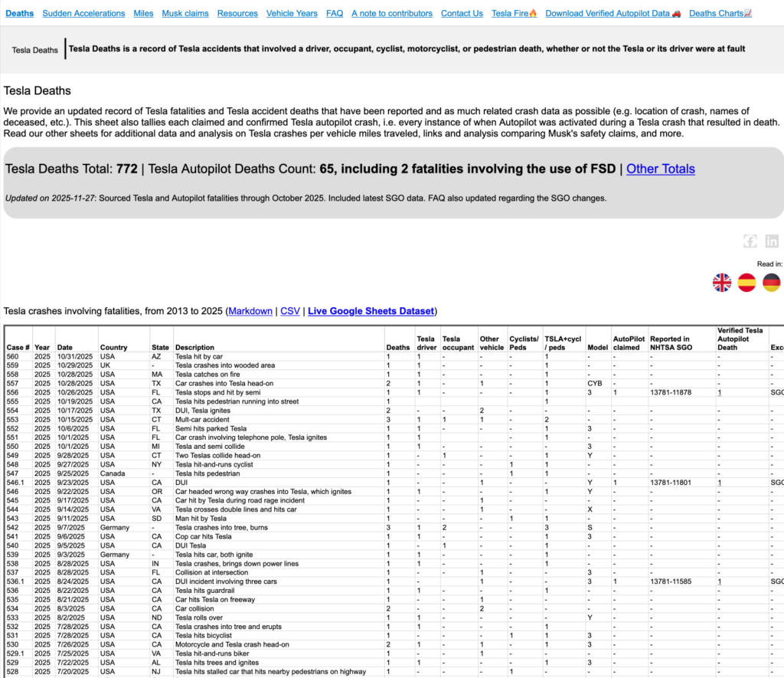
Task: Download the CSV dataset link
Action: pyautogui.click(x=290, y=311)
